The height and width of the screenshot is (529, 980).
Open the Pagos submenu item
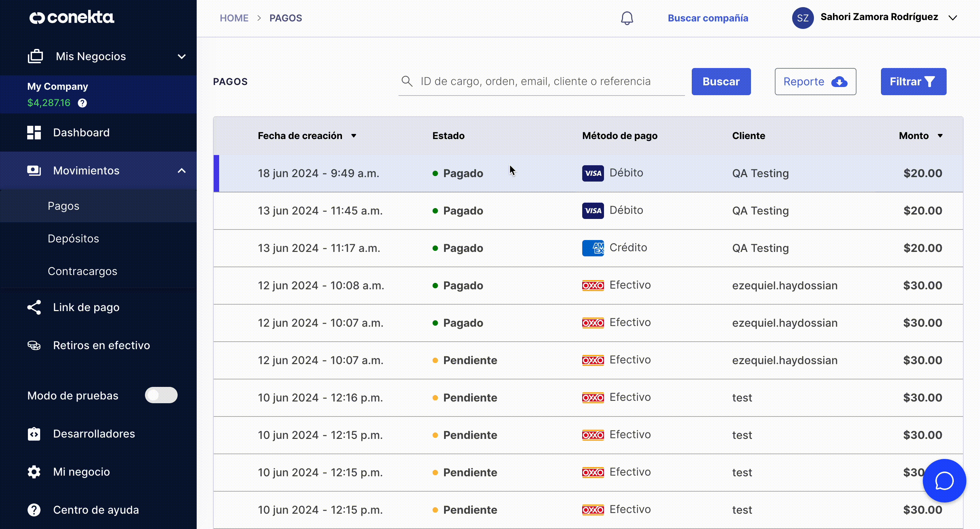point(98,206)
